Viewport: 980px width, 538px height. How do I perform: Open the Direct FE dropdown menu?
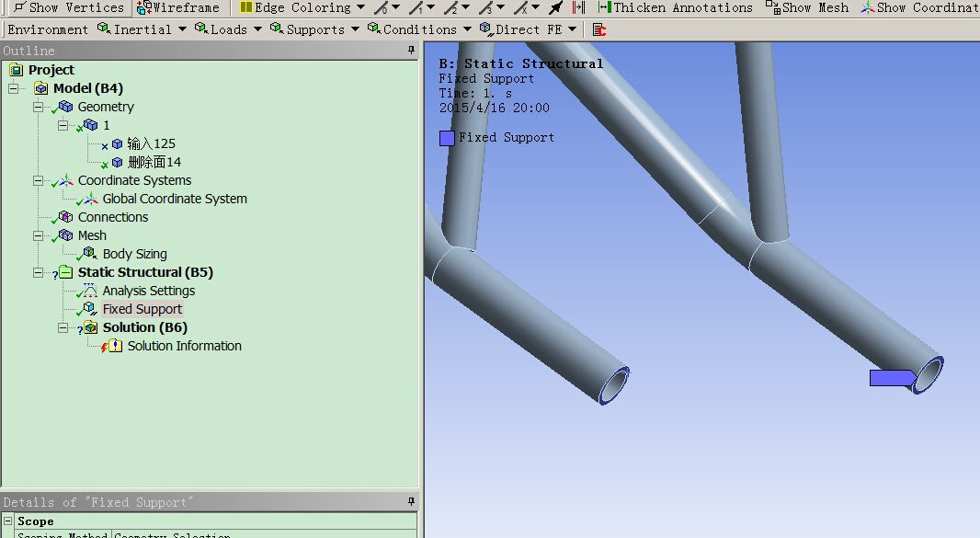[x=528, y=29]
